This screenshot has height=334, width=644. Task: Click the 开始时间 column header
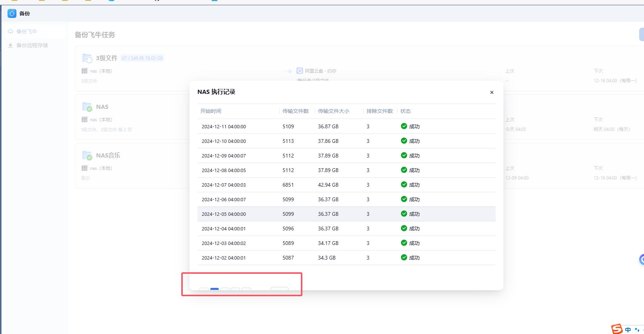(211, 111)
